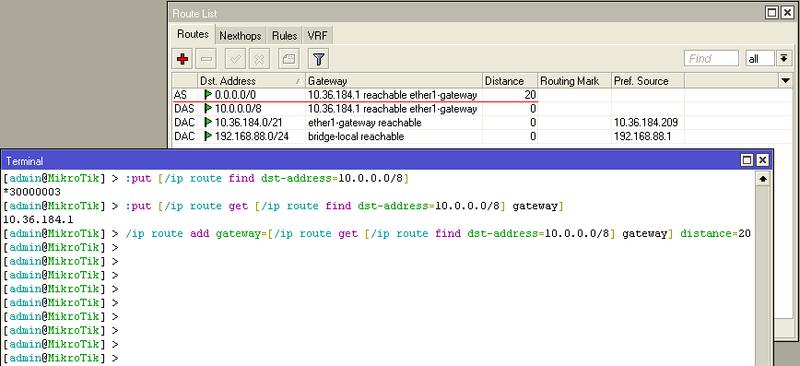Add a new route with red plus
This screenshot has width=800, height=366.
pos(182,59)
